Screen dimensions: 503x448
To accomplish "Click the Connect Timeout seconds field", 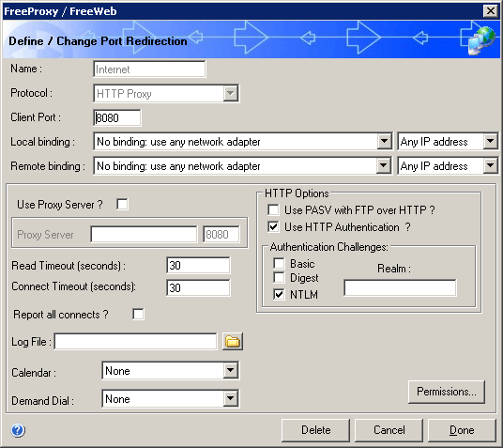I will point(198,287).
